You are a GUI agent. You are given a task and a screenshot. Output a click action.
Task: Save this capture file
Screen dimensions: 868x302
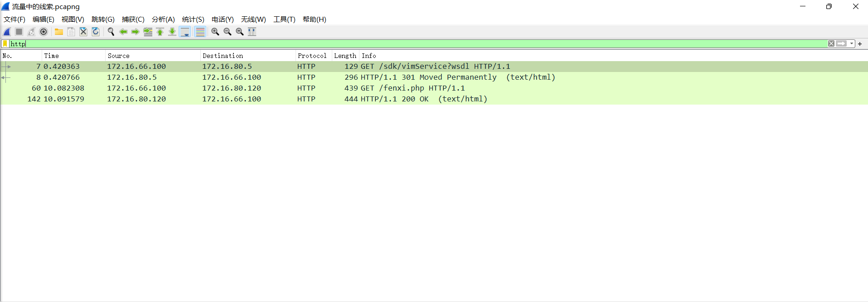point(71,32)
